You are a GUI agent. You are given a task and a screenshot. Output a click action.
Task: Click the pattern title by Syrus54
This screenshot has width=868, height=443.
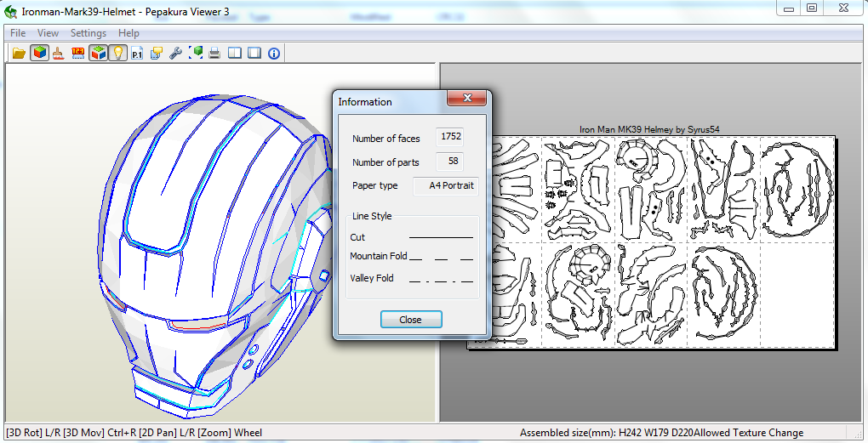pyautogui.click(x=649, y=129)
